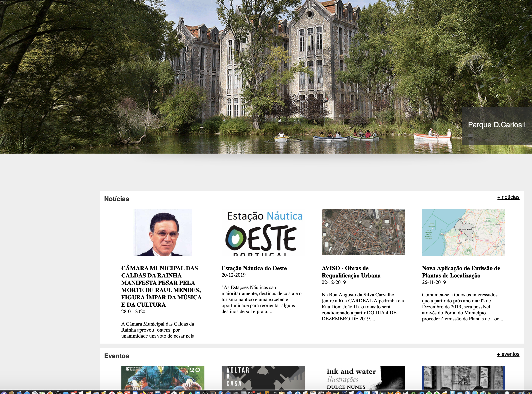Open 'Estação Náutica do Oeste' headline
Screen dimensions: 532x394
click(x=254, y=268)
